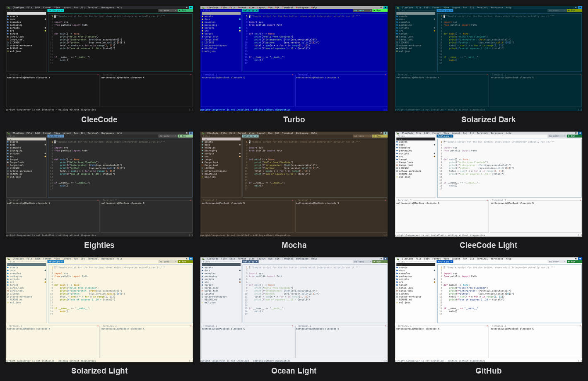Click the blue circle icon in the CleeCode Light top-right corner

[x=580, y=133]
